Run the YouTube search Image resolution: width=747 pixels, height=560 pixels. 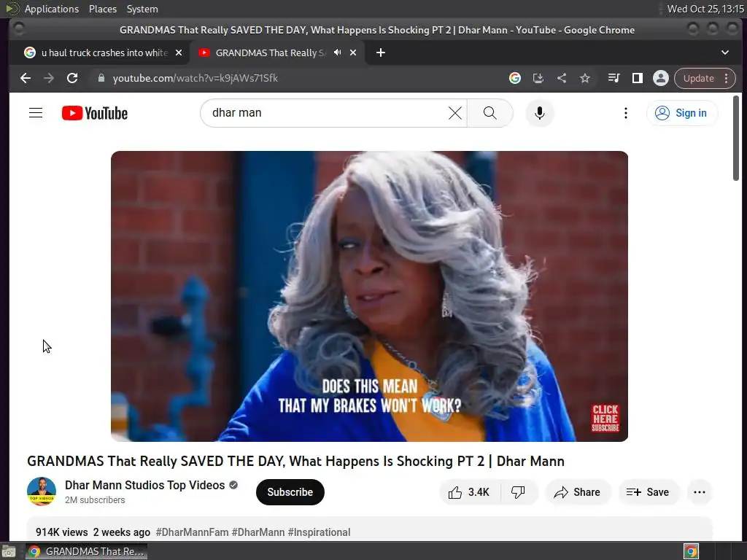pyautogui.click(x=489, y=113)
